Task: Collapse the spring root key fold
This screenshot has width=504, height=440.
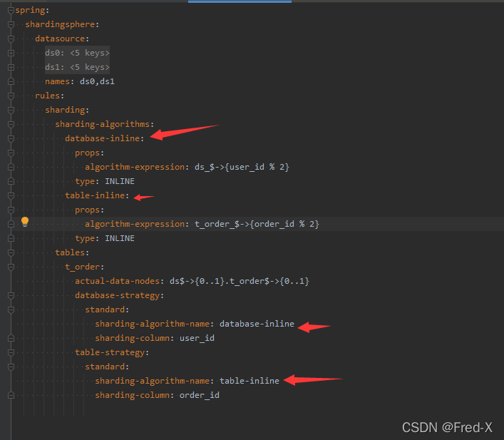Action: [11, 10]
